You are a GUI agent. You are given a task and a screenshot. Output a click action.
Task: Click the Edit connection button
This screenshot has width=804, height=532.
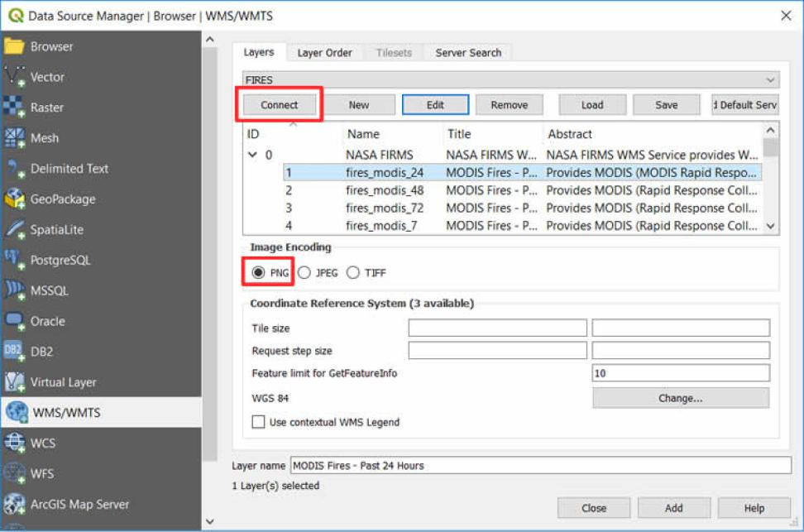coord(435,104)
